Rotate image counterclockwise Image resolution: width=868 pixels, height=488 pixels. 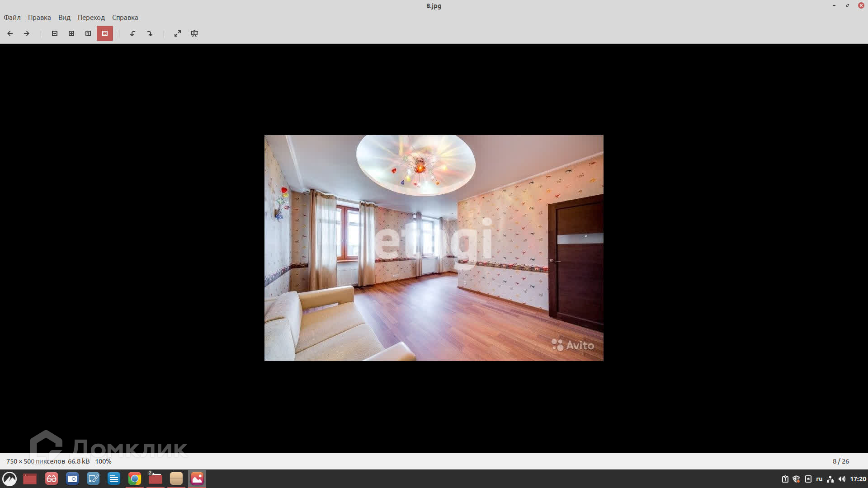tap(133, 33)
